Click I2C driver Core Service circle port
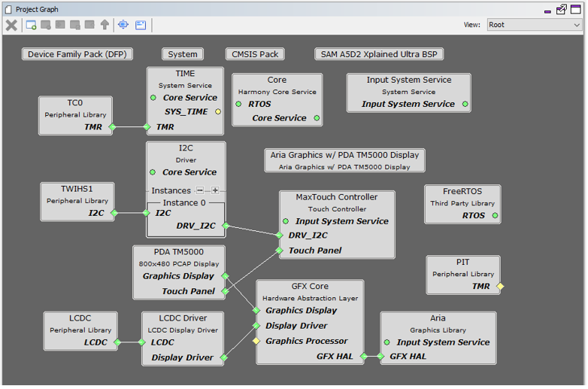 coord(153,172)
